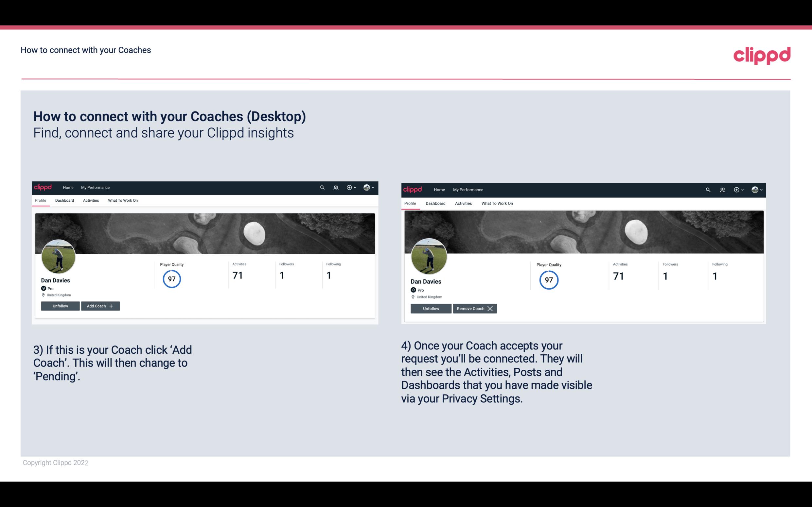Open the search icon in top navigation
The height and width of the screenshot is (507, 812).
322,188
